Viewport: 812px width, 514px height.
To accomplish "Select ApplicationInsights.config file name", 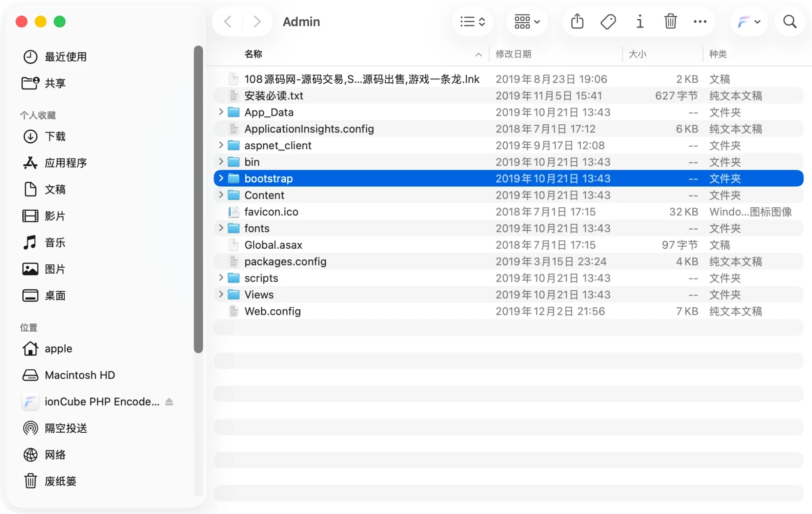I will click(x=309, y=129).
